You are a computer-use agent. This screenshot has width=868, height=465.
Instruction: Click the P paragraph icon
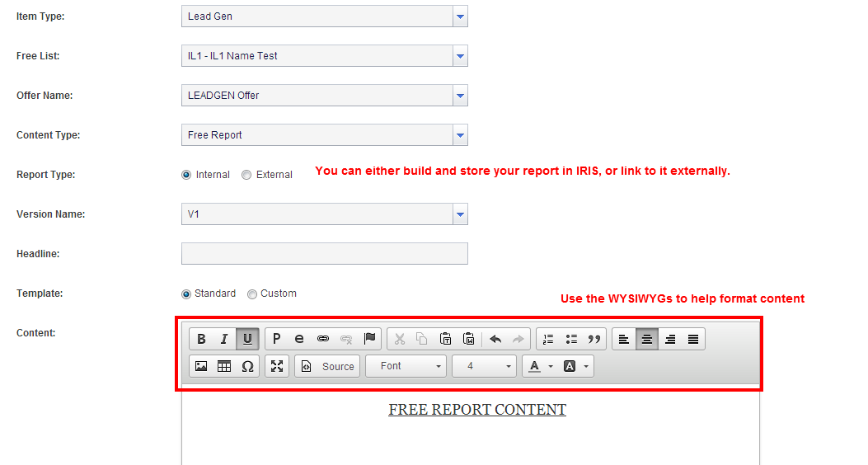point(277,338)
